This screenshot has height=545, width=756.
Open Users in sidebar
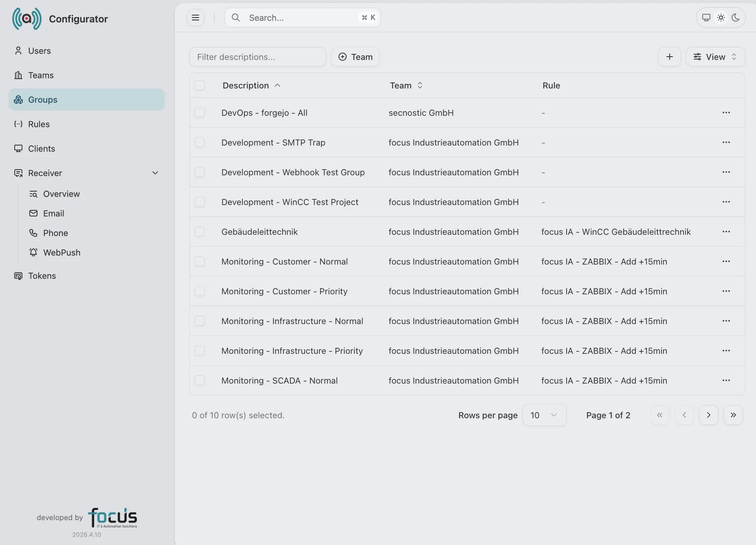click(x=87, y=51)
